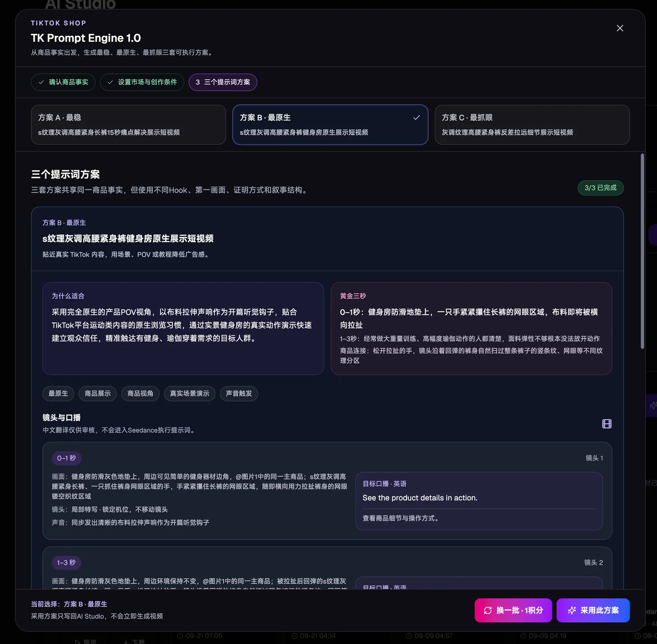The width and height of the screenshot is (657, 644).
Task: Click 镜头 1 label
Action: click(x=594, y=458)
